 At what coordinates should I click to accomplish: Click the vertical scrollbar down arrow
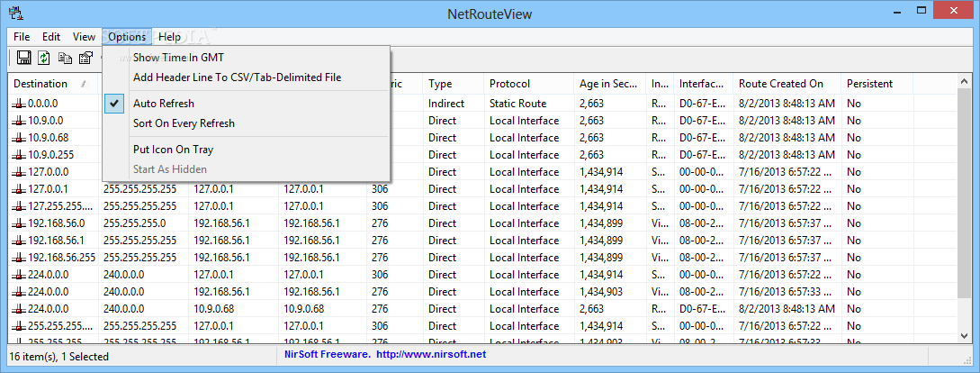pos(965,336)
